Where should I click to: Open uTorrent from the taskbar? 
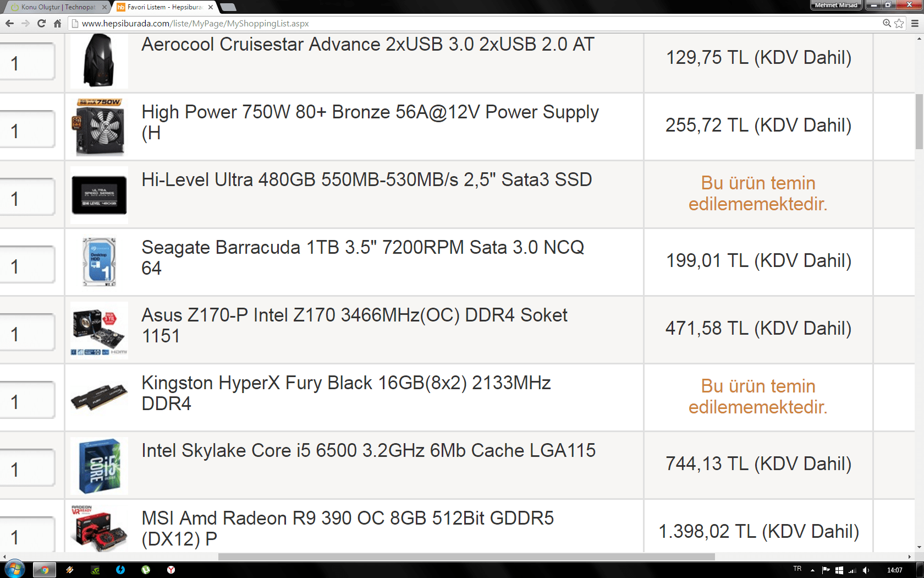pos(146,570)
